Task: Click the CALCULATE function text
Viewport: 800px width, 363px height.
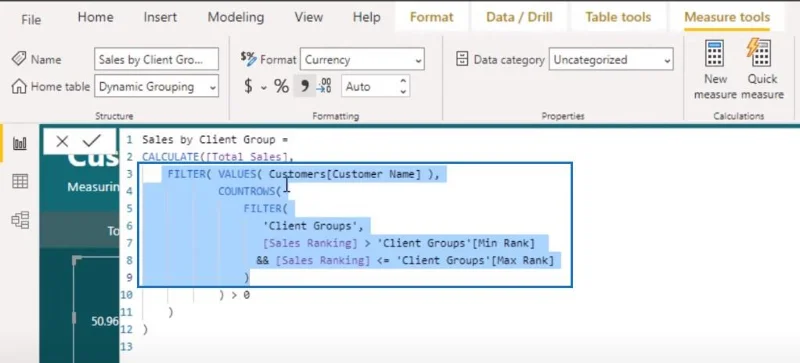Action: [x=170, y=157]
